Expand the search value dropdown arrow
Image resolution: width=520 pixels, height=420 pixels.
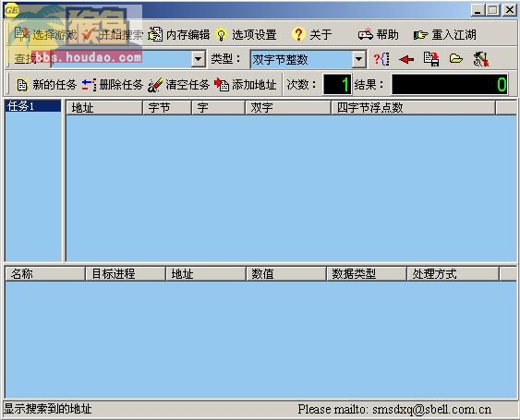[198, 59]
